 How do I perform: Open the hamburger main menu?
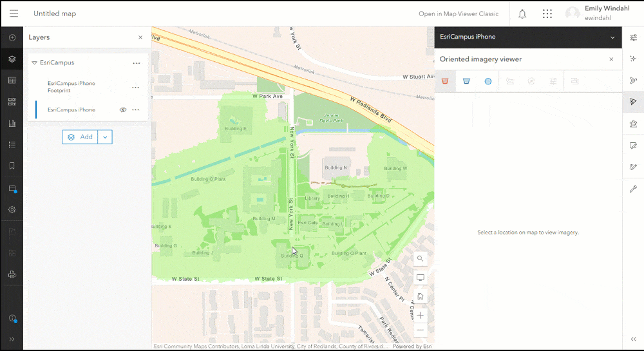click(x=14, y=14)
